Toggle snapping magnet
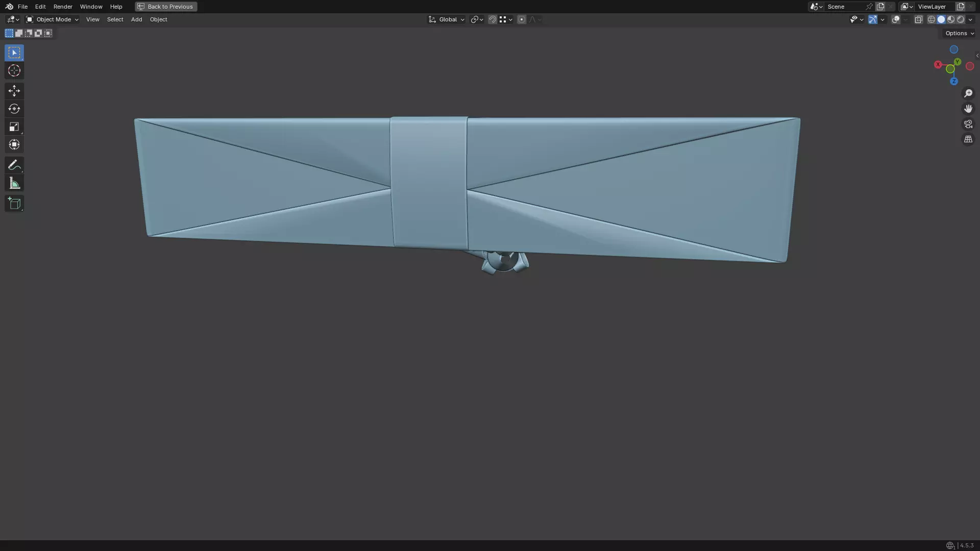Screen dimensions: 980x551 pos(493,19)
